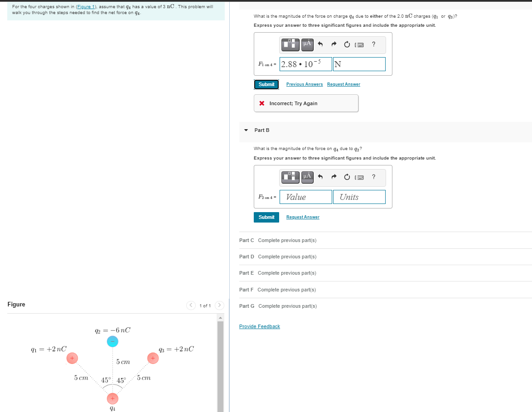Click the Part G row
The image size is (532, 412).
point(386,306)
